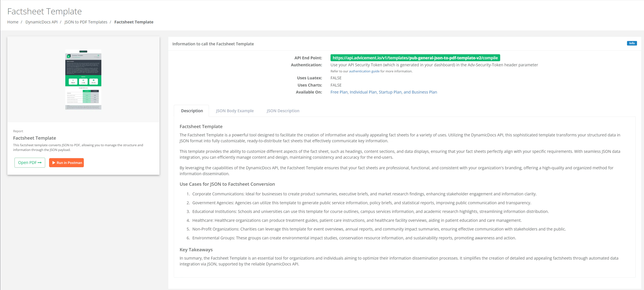644x290 pixels.
Task: Click the Available On plans link
Action: 384,92
